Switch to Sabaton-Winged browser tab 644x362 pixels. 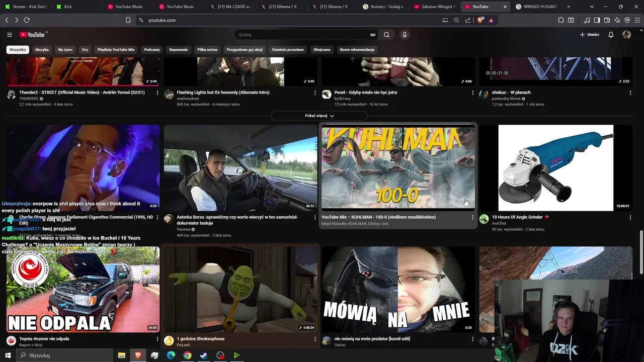(435, 7)
